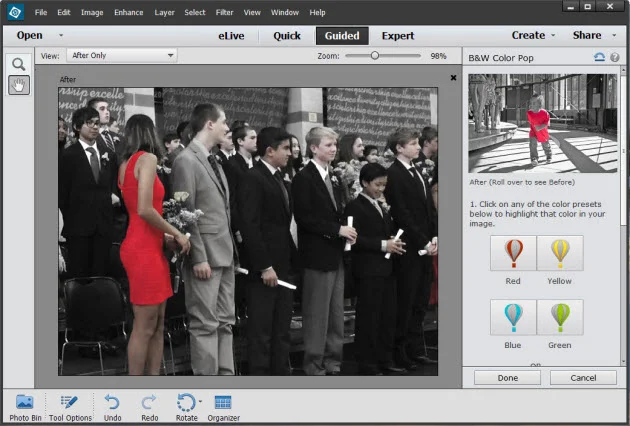Open help for B&W Color Pop
This screenshot has height=426, width=630.
(x=615, y=57)
